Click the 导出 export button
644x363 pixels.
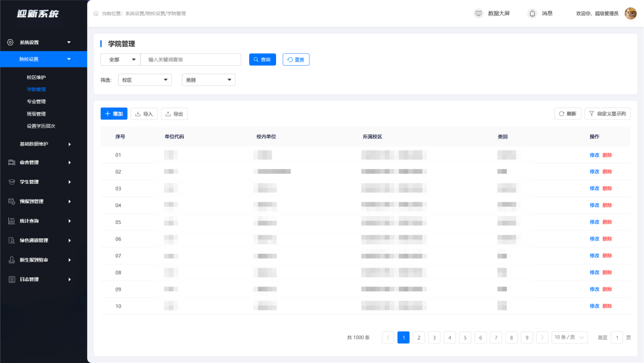point(175,114)
